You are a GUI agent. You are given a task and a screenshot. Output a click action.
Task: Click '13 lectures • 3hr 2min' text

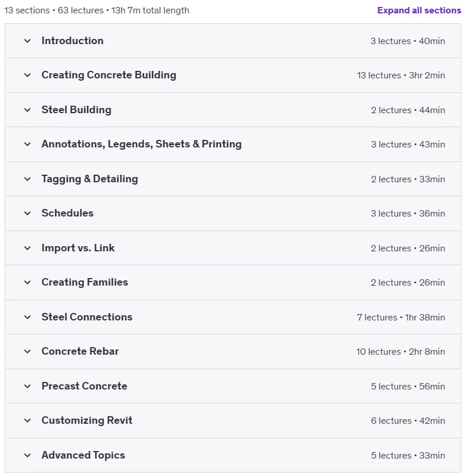pos(401,75)
